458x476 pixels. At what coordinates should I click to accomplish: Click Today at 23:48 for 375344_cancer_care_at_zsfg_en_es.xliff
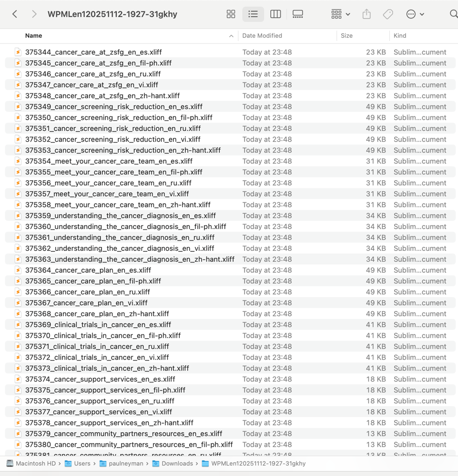click(267, 52)
